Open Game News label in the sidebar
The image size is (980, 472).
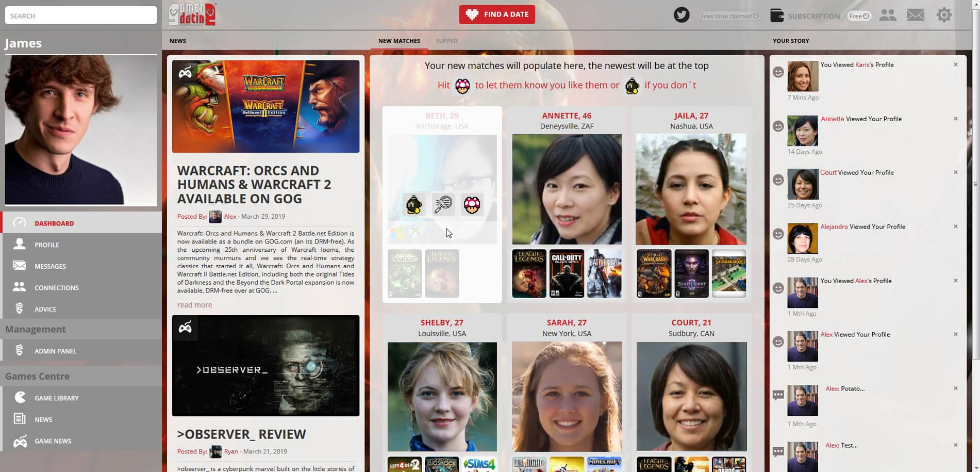(x=53, y=441)
